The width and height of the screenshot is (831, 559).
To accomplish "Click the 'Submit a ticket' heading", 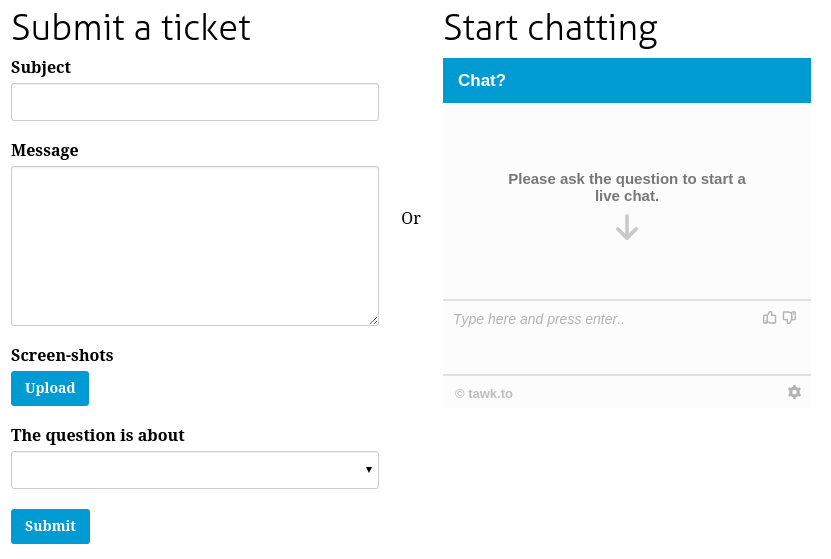I will [x=131, y=28].
